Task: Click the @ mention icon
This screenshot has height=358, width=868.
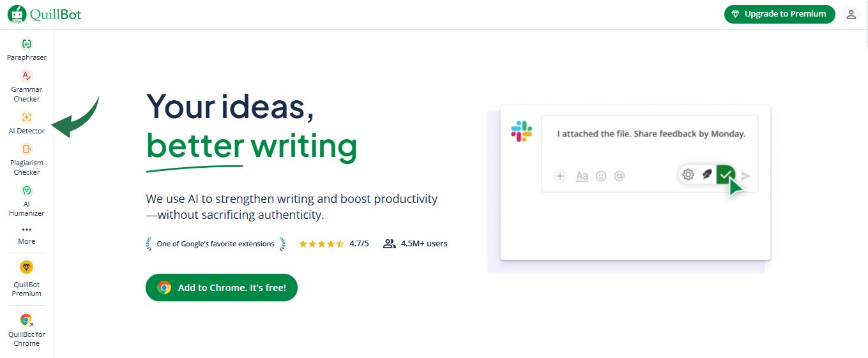Action: point(619,176)
